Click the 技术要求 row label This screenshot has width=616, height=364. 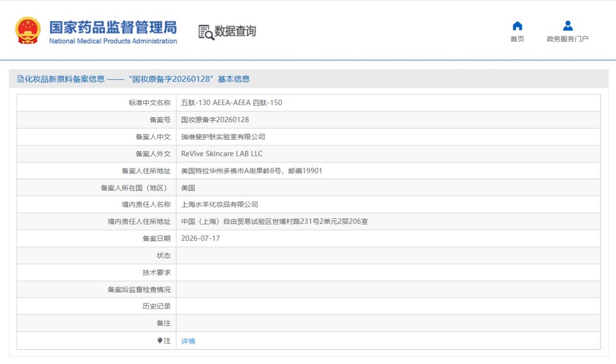tap(156, 272)
